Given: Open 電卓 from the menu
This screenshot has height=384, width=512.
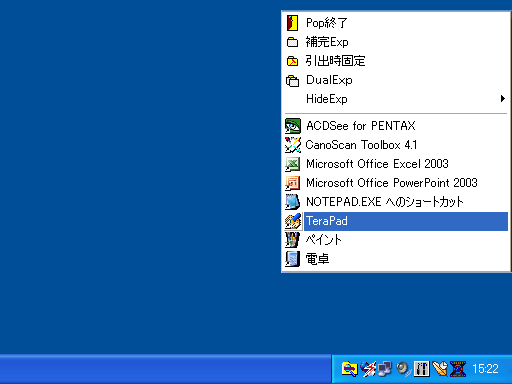Looking at the screenshot, I should pos(396,259).
